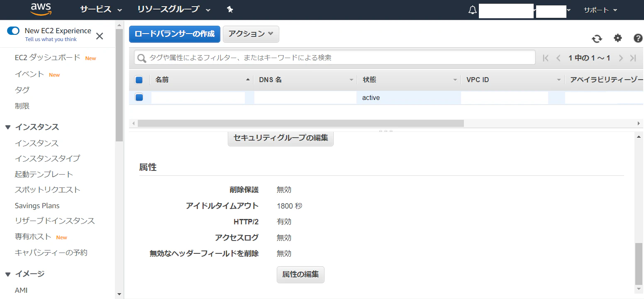Open the サービス dropdown menu
The width and height of the screenshot is (644, 299).
pyautogui.click(x=101, y=10)
